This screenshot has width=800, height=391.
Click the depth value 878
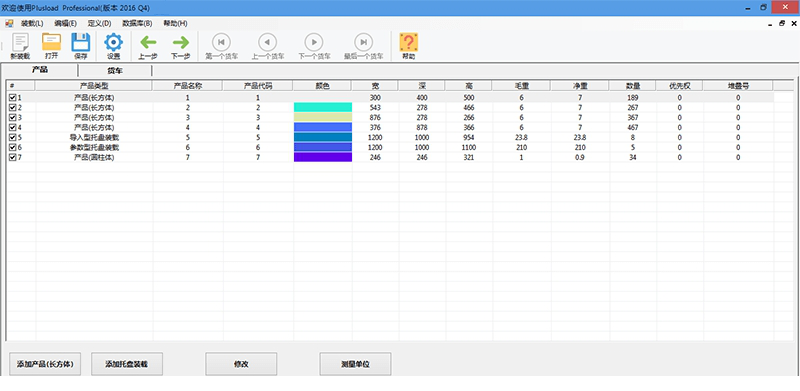(x=422, y=128)
